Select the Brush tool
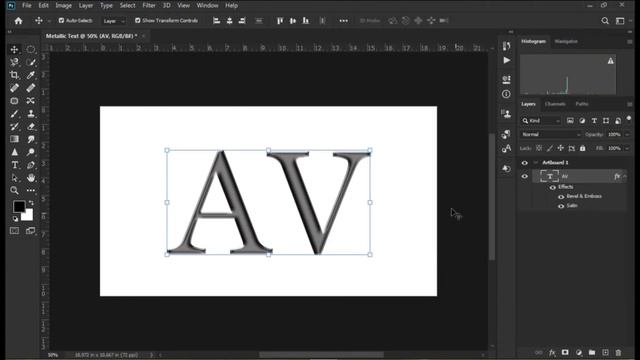 click(x=15, y=114)
